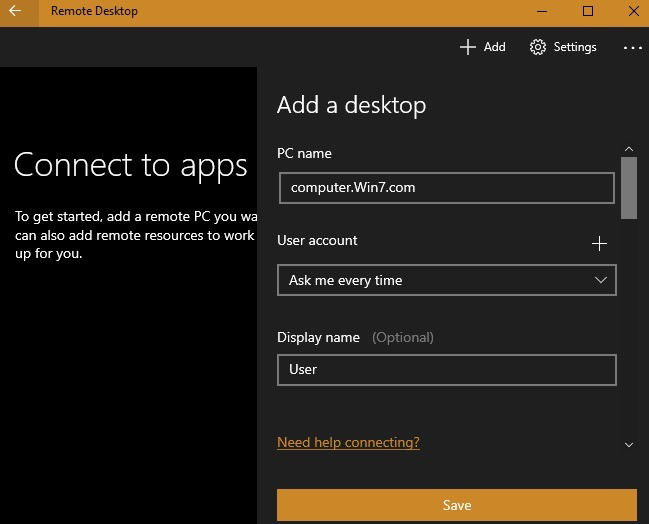The height and width of the screenshot is (524, 649).
Task: Click the Add a desktop heading
Action: click(x=351, y=105)
